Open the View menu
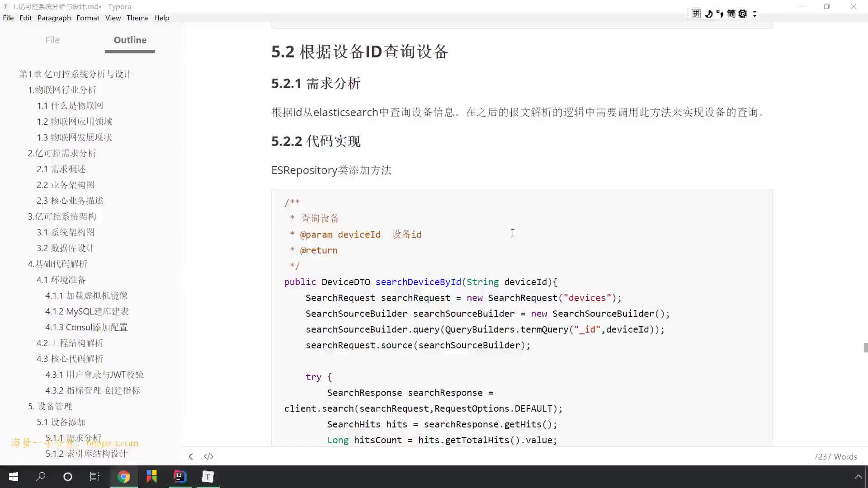Viewport: 868px width, 488px height. (x=113, y=18)
